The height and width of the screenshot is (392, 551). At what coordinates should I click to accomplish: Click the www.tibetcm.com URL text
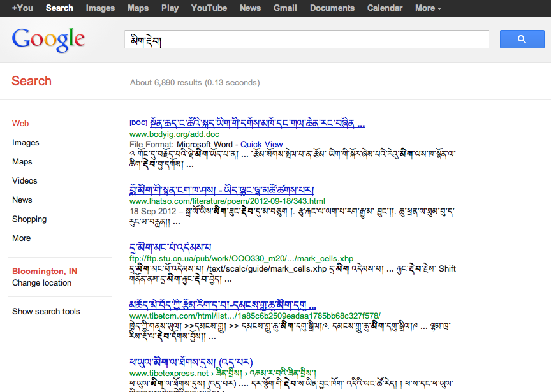[x=254, y=316]
